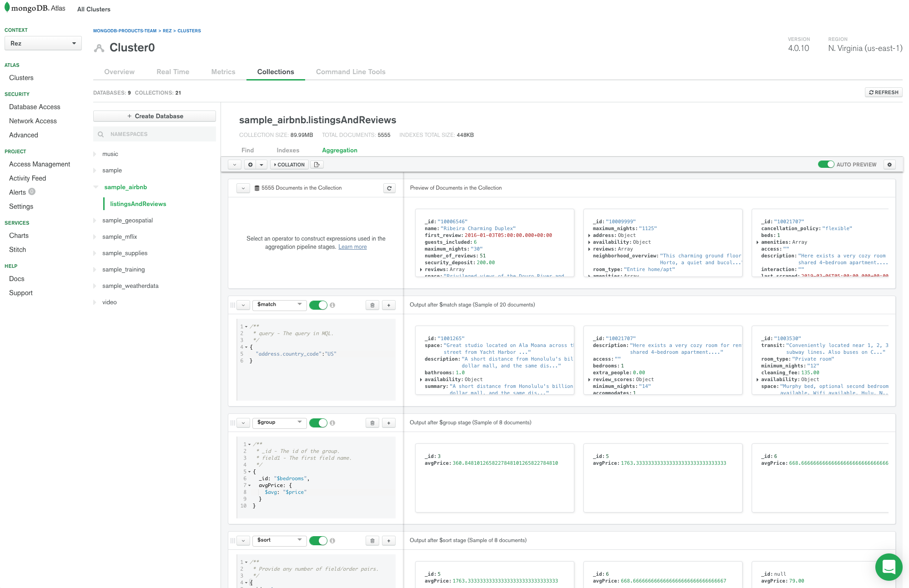Open the new pipeline caret dropdown
The image size is (909, 588).
click(261, 165)
